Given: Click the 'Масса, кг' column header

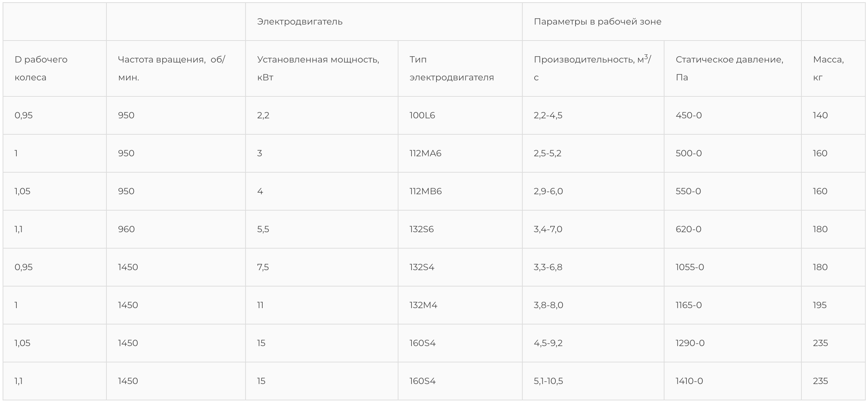Looking at the screenshot, I should (828, 68).
